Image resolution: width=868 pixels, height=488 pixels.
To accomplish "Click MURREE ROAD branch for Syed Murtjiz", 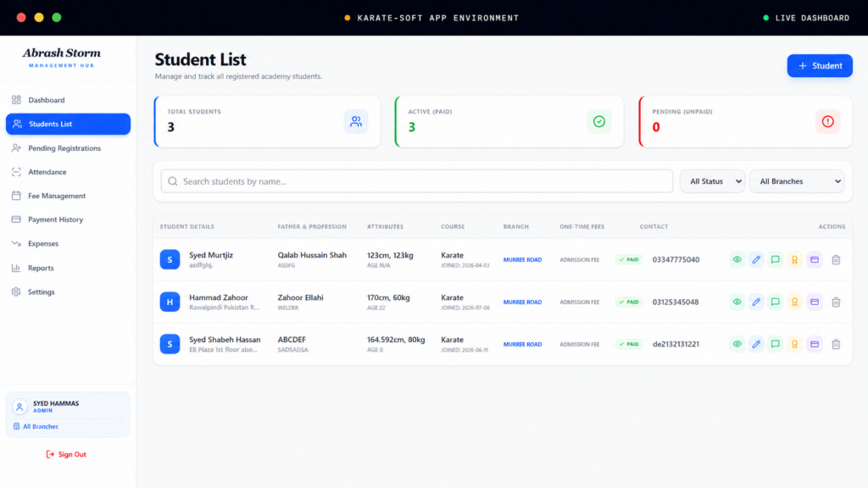I will pos(522,259).
